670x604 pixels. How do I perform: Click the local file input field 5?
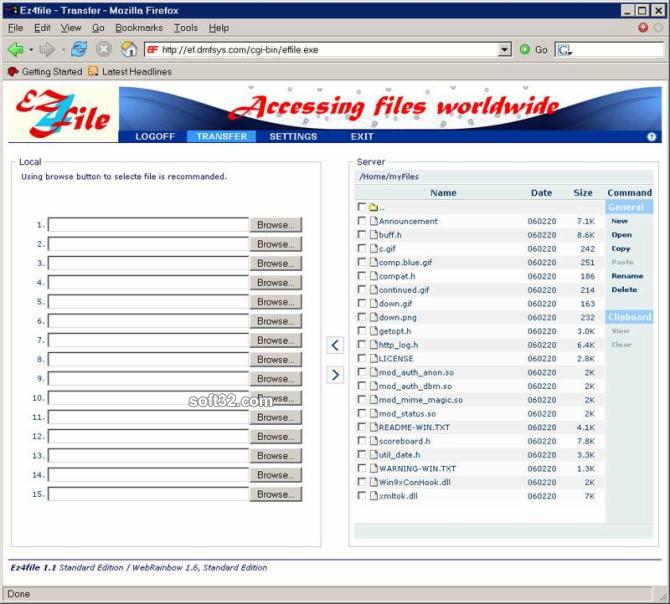(148, 302)
